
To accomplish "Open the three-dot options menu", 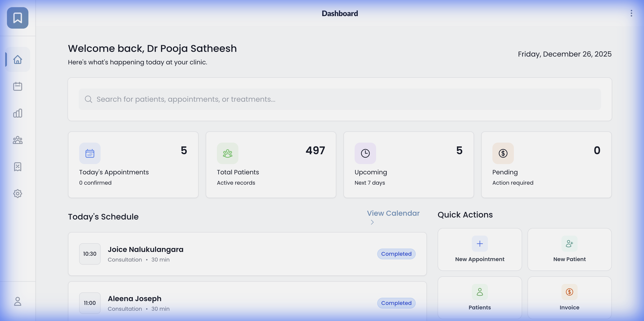I will tap(631, 13).
